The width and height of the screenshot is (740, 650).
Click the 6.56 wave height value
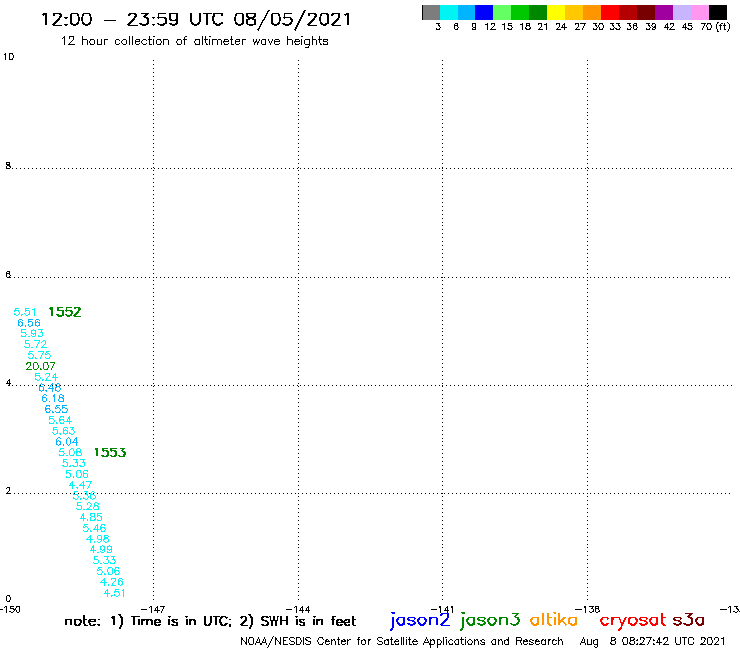click(29, 323)
